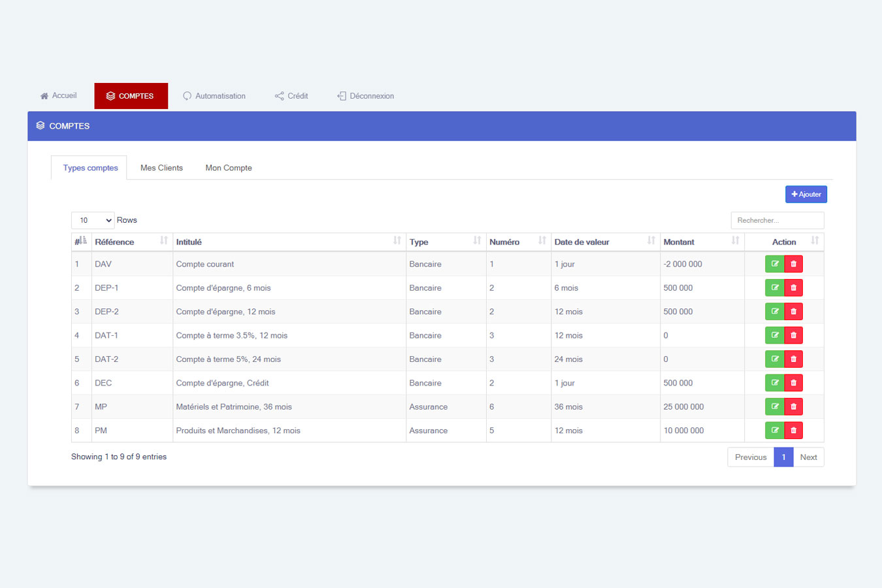This screenshot has width=882, height=588.
Task: Open the Automatisation menu item
Action: pos(214,96)
